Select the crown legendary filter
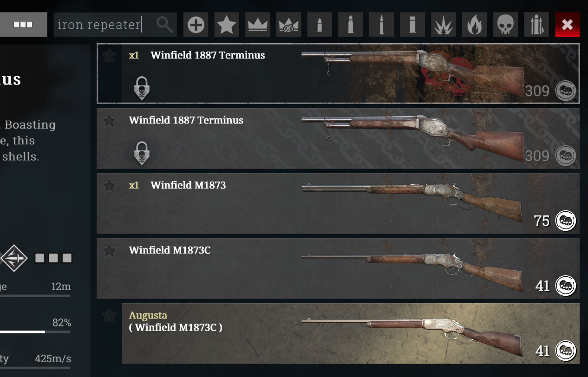588x377 pixels. pos(257,25)
